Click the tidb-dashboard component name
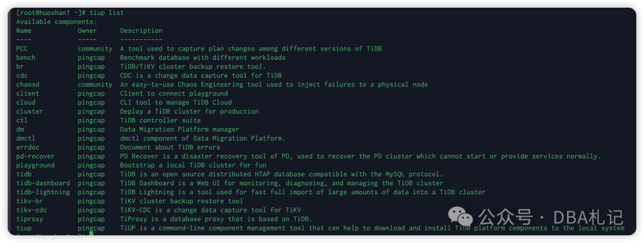 43,183
